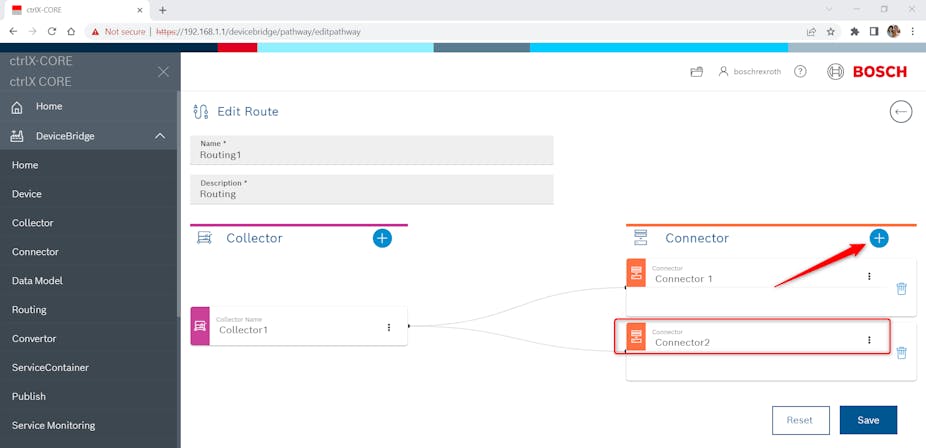Open Collector1 three-dot options menu

(388, 327)
